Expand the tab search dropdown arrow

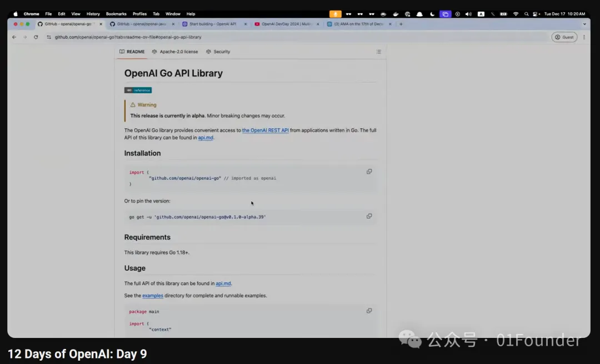point(584,24)
